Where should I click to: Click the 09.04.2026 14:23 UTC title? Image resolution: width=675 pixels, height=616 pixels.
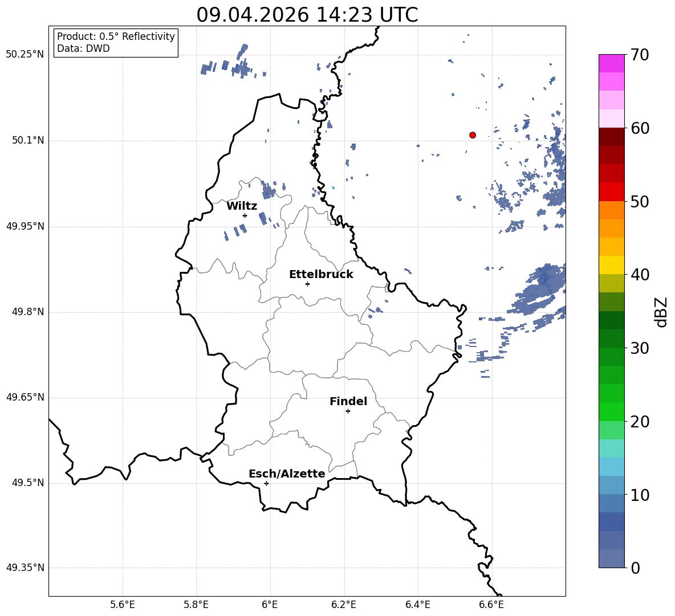[307, 15]
